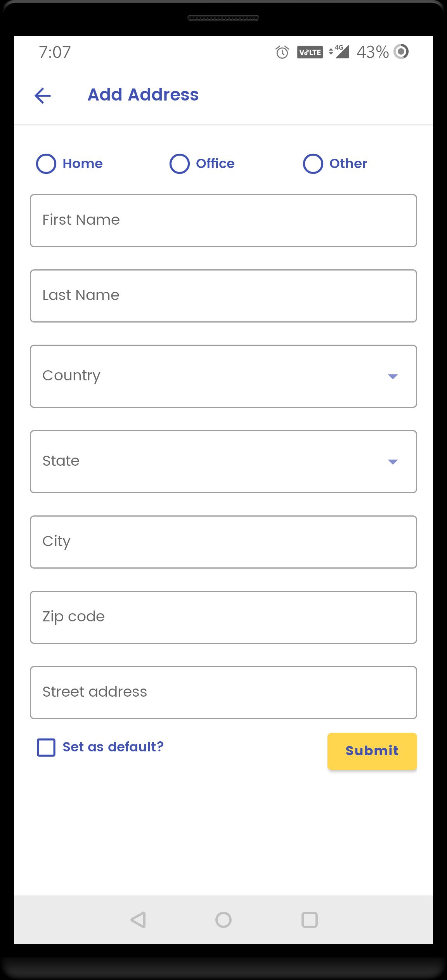The height and width of the screenshot is (980, 447).
Task: Expand the State dropdown list
Action: 223,461
